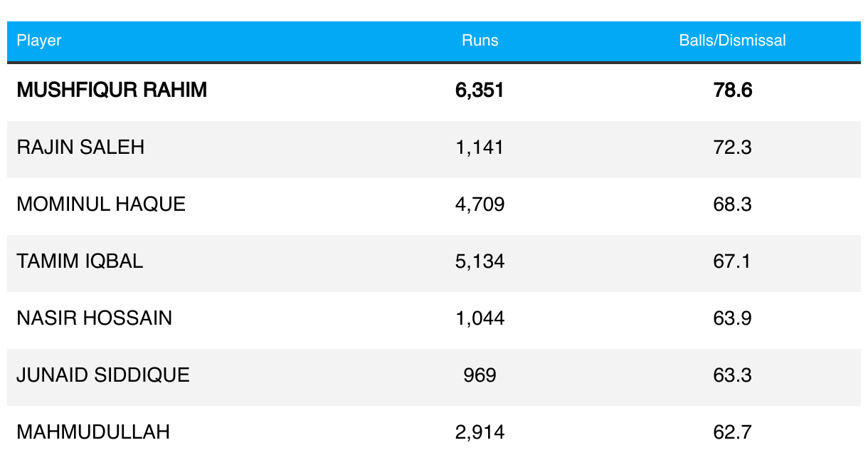Select the 62.7 value in last row
The image size is (868, 470).
tap(733, 432)
